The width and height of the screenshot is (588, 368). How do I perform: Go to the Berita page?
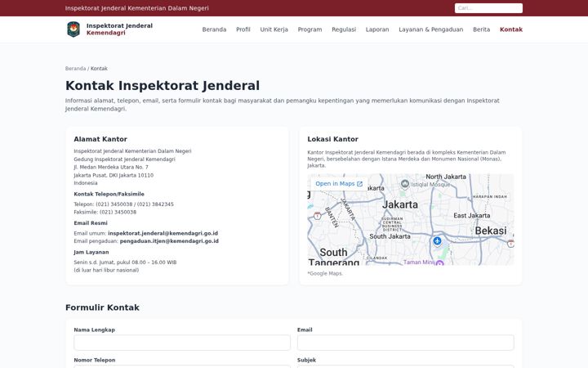482,29
